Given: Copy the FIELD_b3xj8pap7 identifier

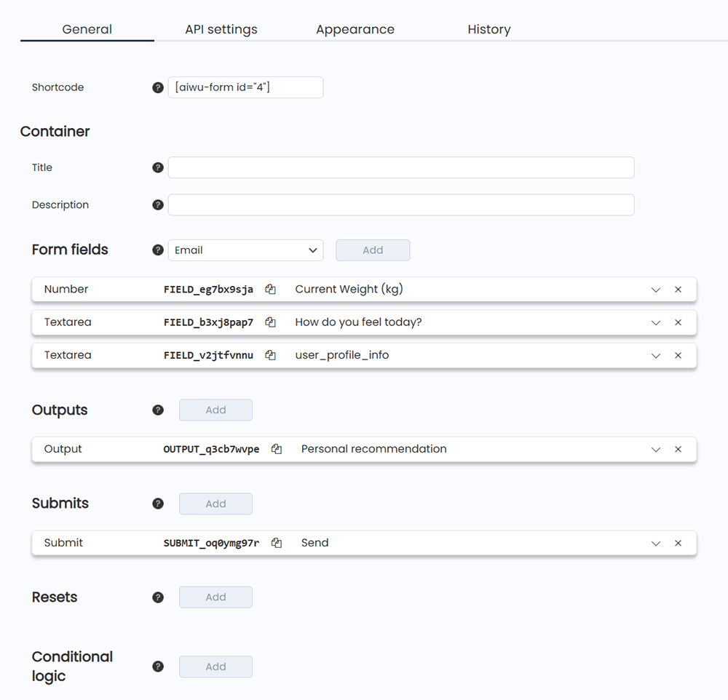Looking at the screenshot, I should [270, 322].
